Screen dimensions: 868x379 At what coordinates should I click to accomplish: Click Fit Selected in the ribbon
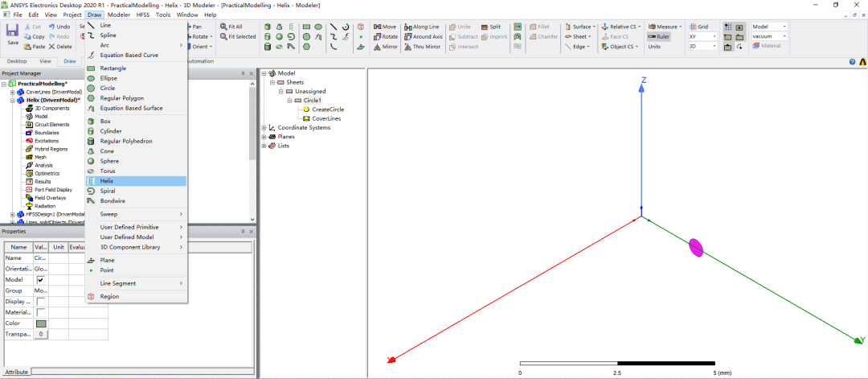click(238, 36)
